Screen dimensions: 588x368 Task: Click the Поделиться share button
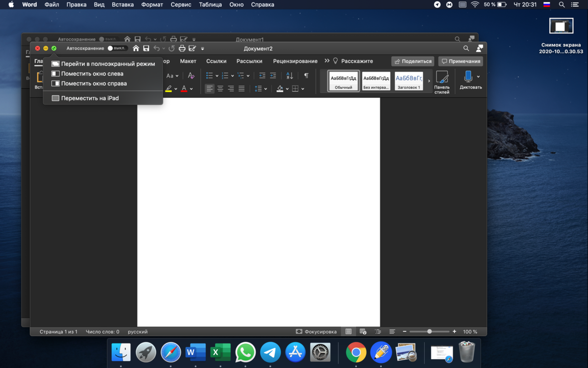coord(413,61)
